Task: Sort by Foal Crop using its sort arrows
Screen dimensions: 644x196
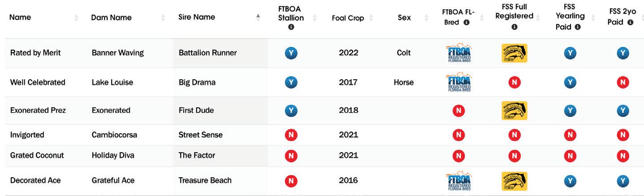Action: pos(371,18)
